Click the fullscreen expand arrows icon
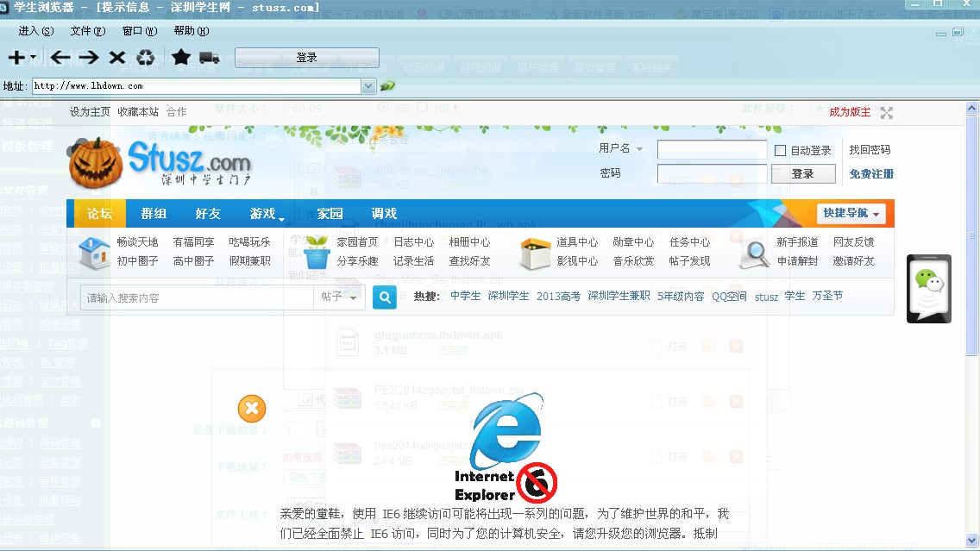This screenshot has height=551, width=980. [x=886, y=112]
